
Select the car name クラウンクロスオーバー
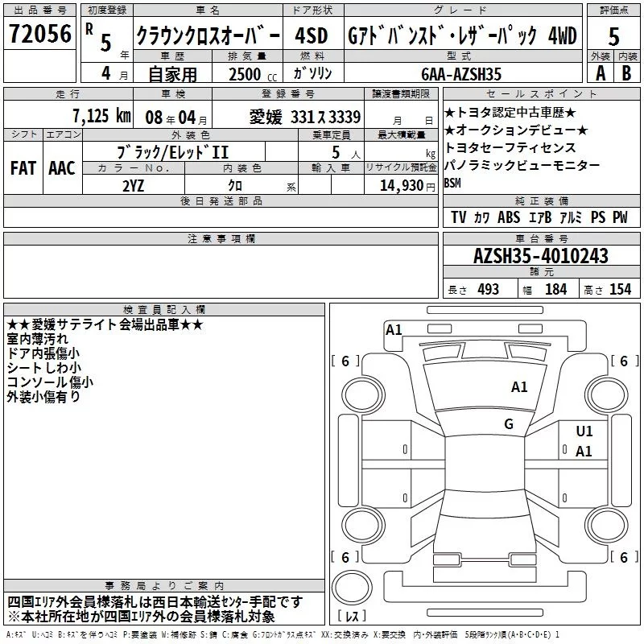[208, 36]
